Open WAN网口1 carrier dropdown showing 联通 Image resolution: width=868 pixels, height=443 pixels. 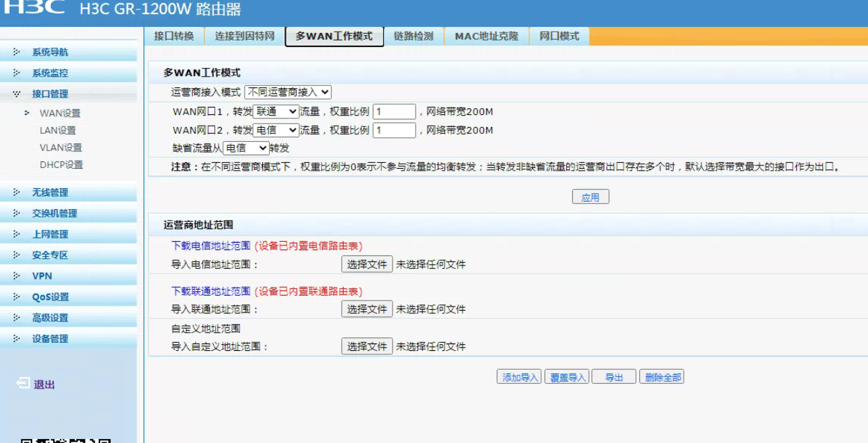[x=276, y=112]
